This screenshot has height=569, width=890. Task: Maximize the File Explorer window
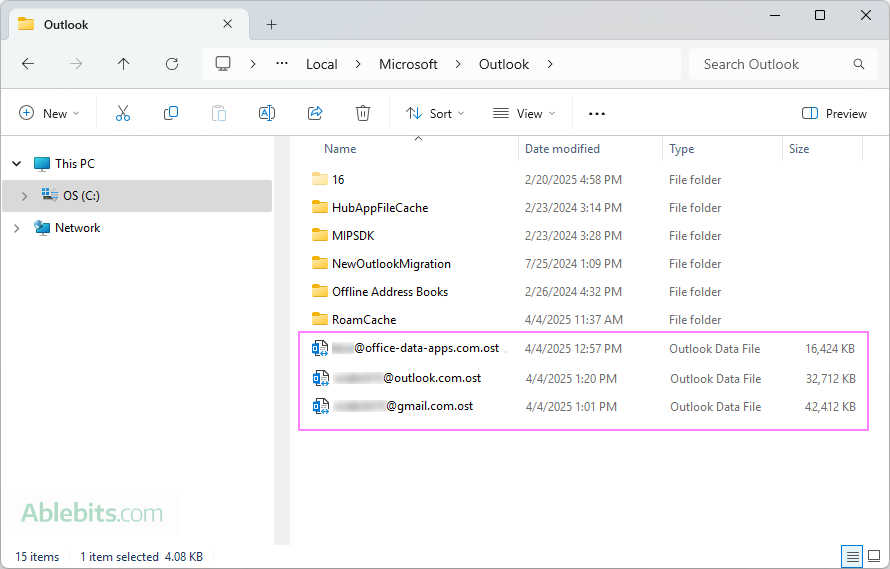pyautogui.click(x=820, y=15)
